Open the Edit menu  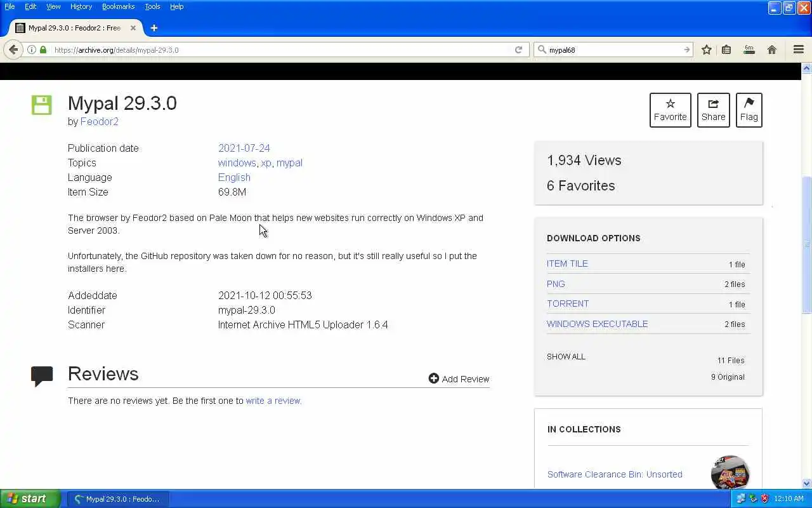[30, 6]
